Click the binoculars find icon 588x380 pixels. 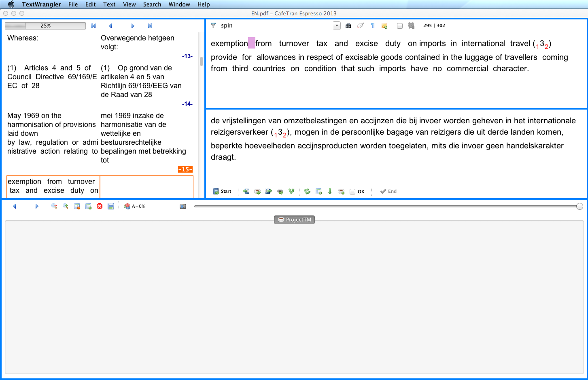coord(348,26)
